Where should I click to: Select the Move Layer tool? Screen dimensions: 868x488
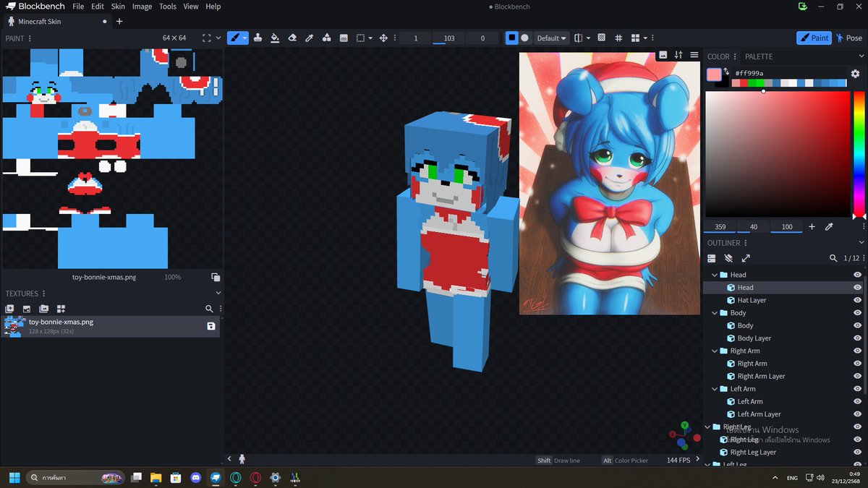[383, 38]
